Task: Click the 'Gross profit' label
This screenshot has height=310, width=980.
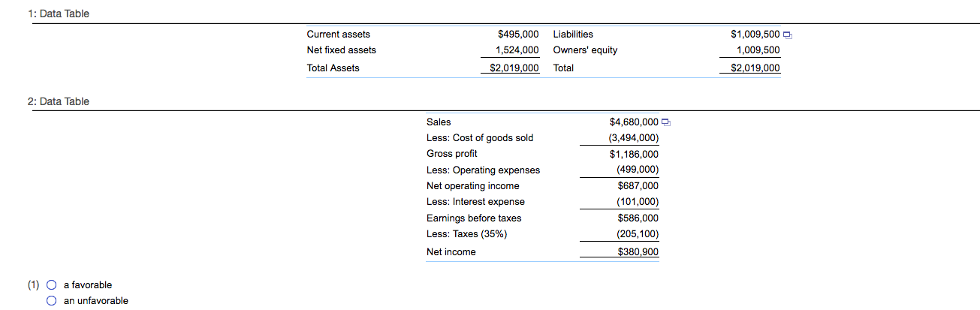Action: (x=452, y=154)
